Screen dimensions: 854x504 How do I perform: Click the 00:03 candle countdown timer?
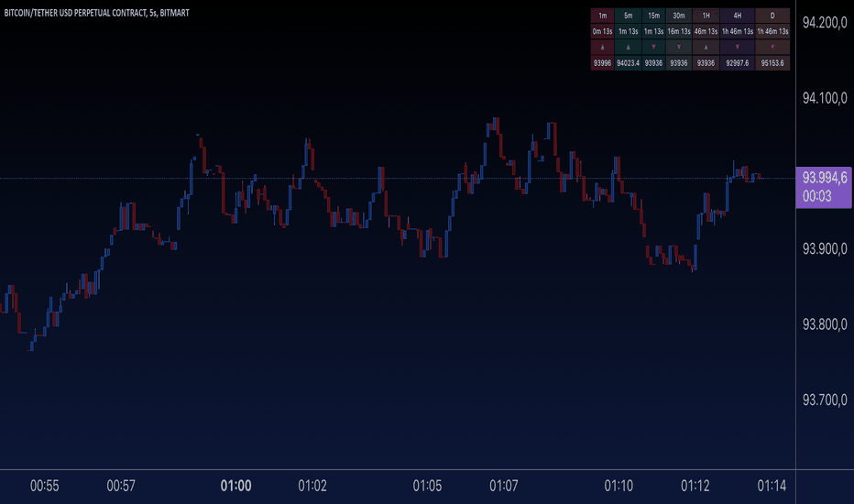(x=817, y=196)
